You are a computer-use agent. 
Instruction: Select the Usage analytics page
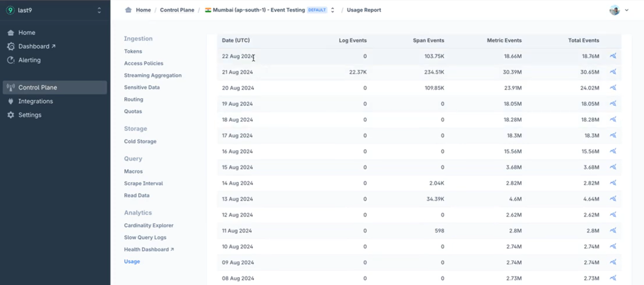[132, 261]
